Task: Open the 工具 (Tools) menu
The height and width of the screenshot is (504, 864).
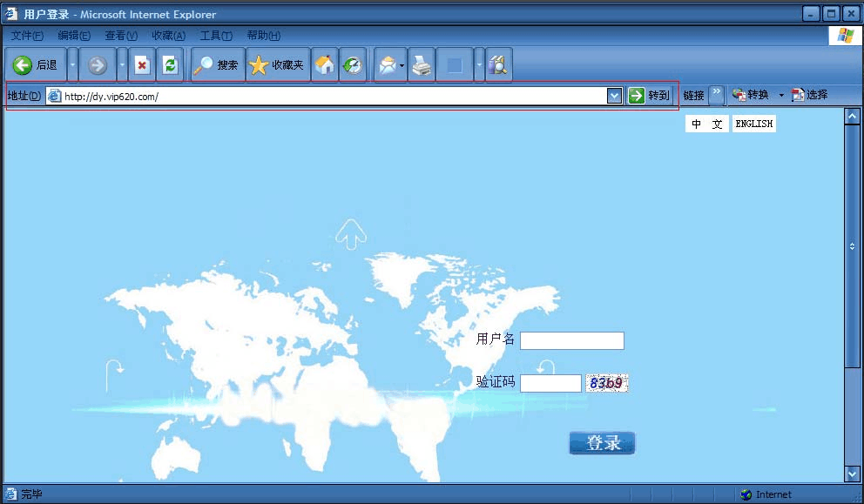Action: [215, 36]
